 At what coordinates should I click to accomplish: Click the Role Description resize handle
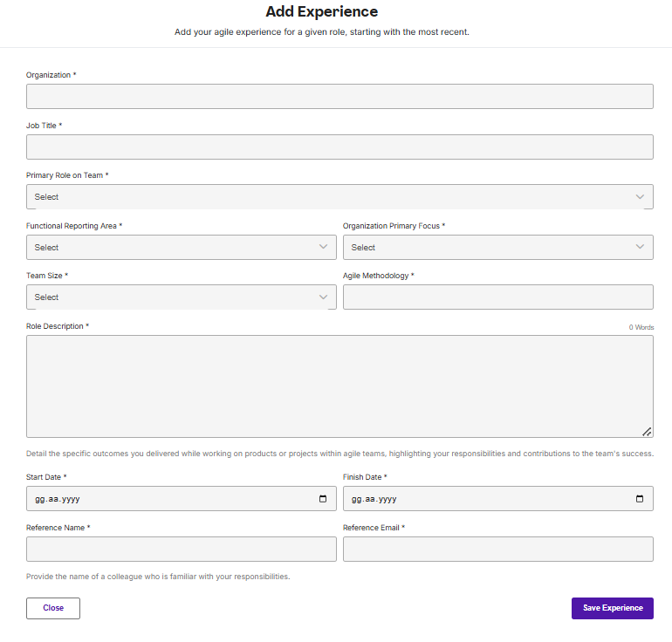[x=647, y=431]
